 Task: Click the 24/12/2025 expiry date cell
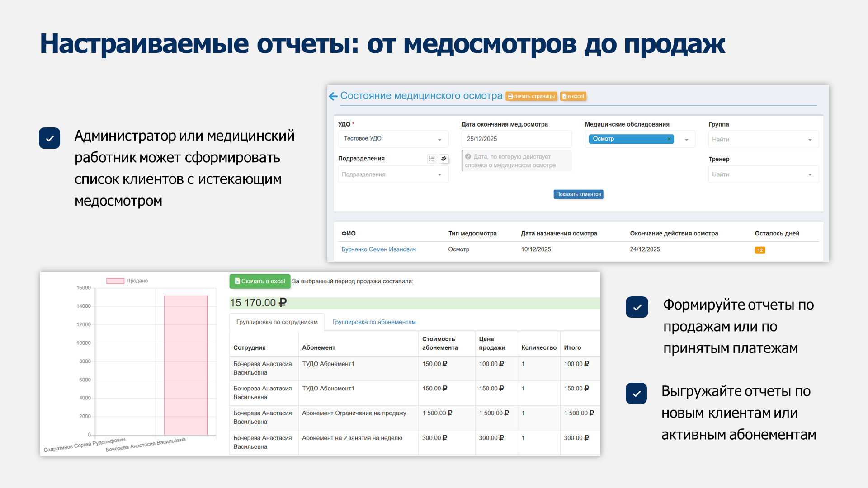coord(645,249)
